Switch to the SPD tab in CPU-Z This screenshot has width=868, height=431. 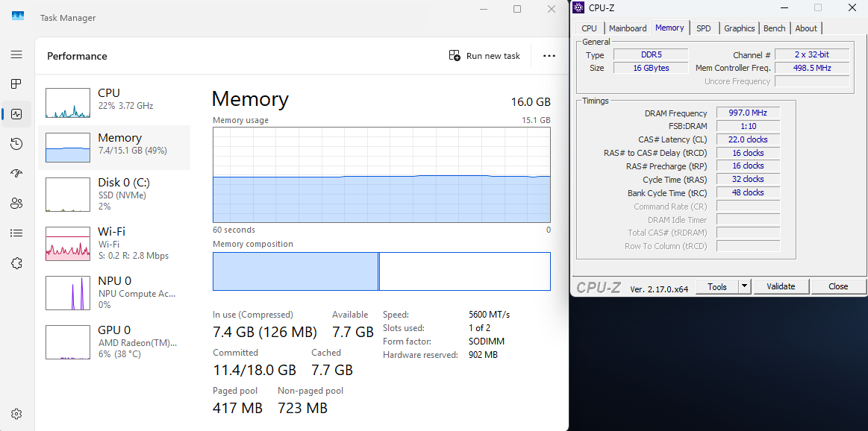tap(703, 28)
